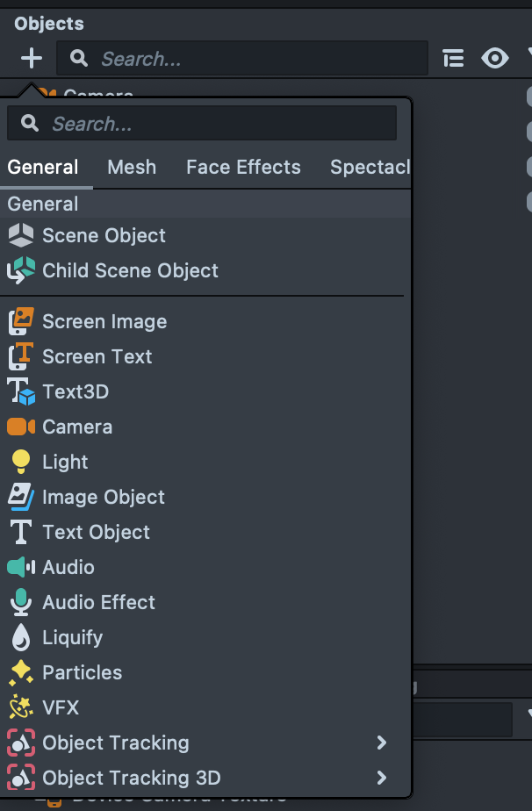Image resolution: width=532 pixels, height=811 pixels.
Task: Add a Camera object
Action: (77, 427)
